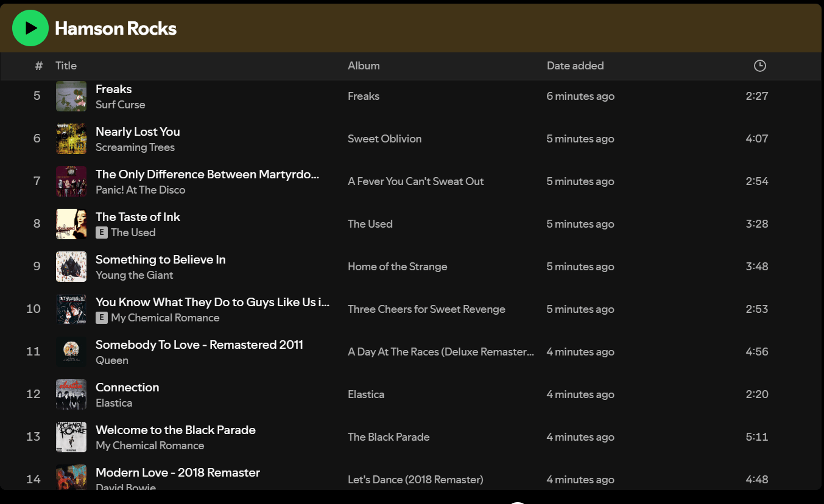Select The Only Difference Between Martyrdo… track

tap(208, 174)
